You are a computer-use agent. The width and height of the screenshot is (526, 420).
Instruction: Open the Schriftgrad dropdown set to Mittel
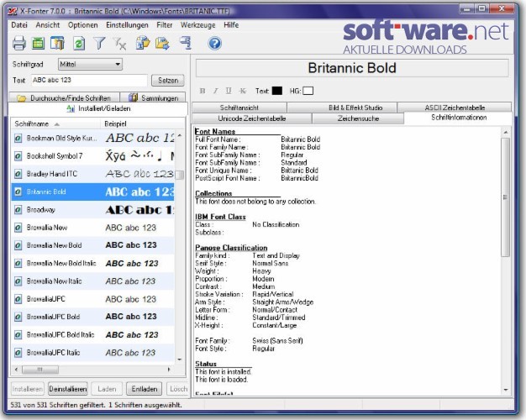pos(90,64)
